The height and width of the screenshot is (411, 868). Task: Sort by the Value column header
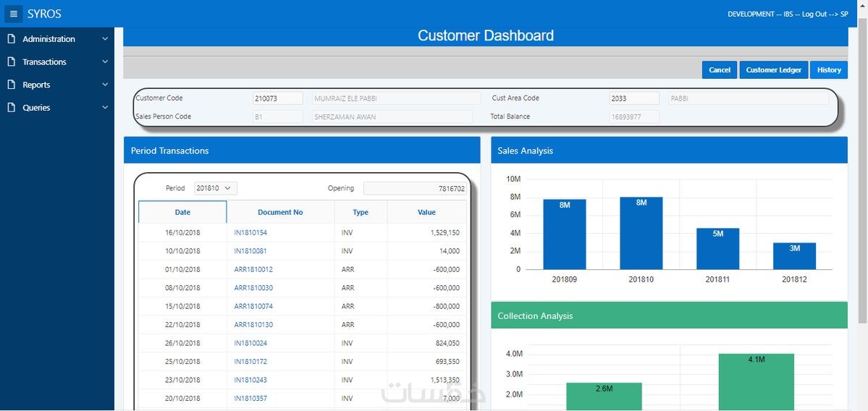tap(427, 213)
